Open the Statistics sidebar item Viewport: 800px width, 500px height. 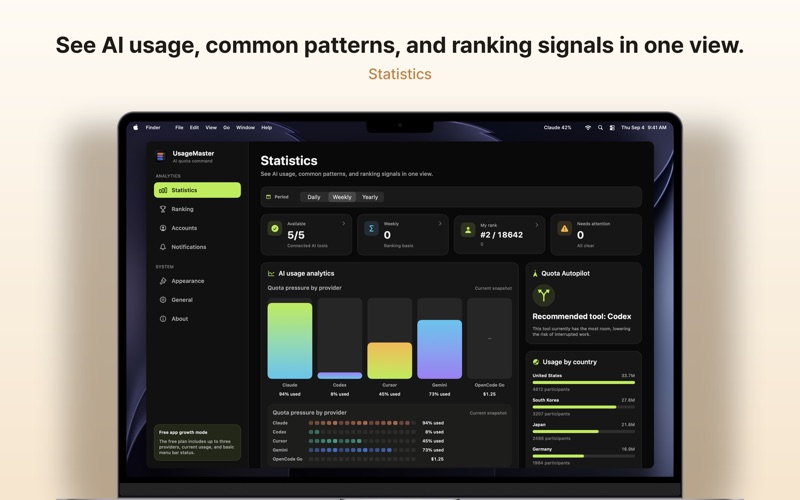tap(197, 190)
